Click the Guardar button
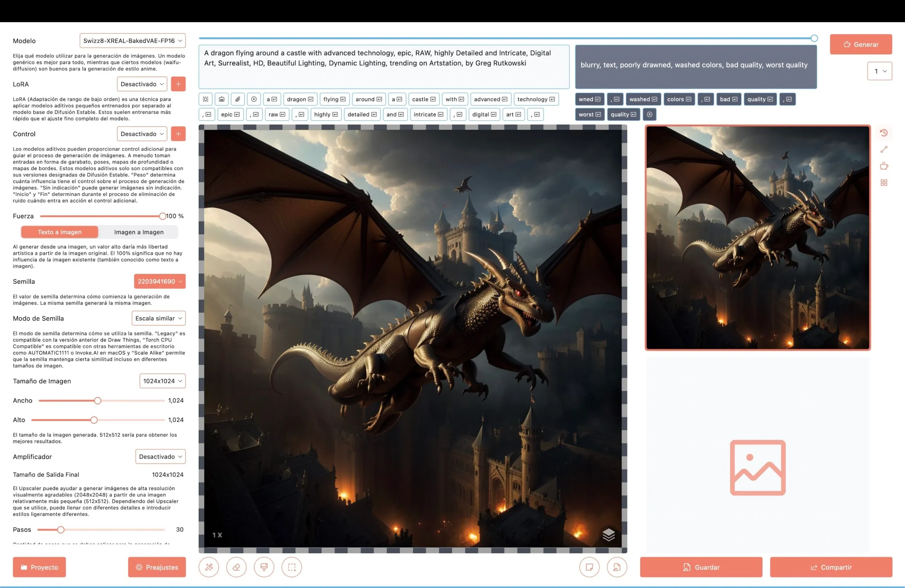This screenshot has height=588, width=905. tap(701, 567)
